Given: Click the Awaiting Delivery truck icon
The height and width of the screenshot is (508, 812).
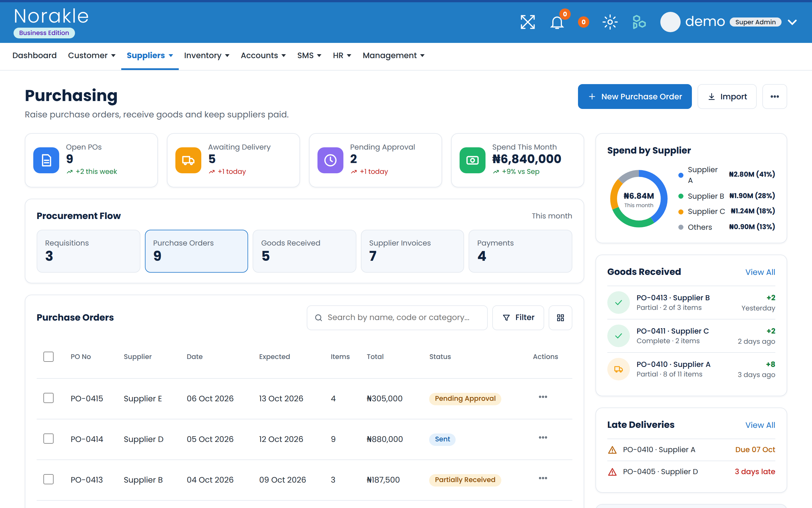Looking at the screenshot, I should click(188, 160).
